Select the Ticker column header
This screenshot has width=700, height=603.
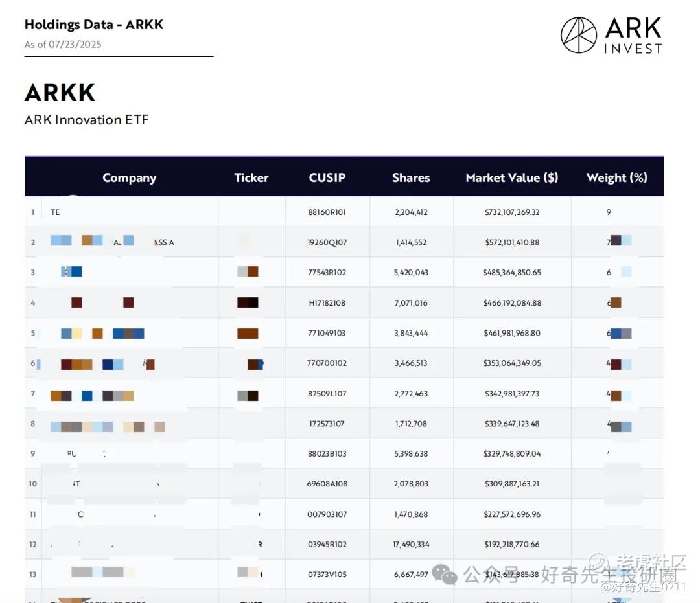pos(251,177)
